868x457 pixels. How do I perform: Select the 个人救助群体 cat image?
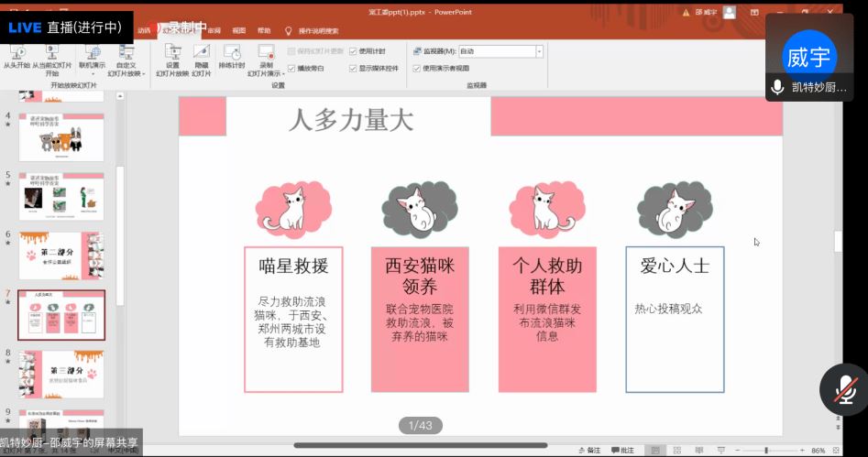pyautogui.click(x=547, y=209)
